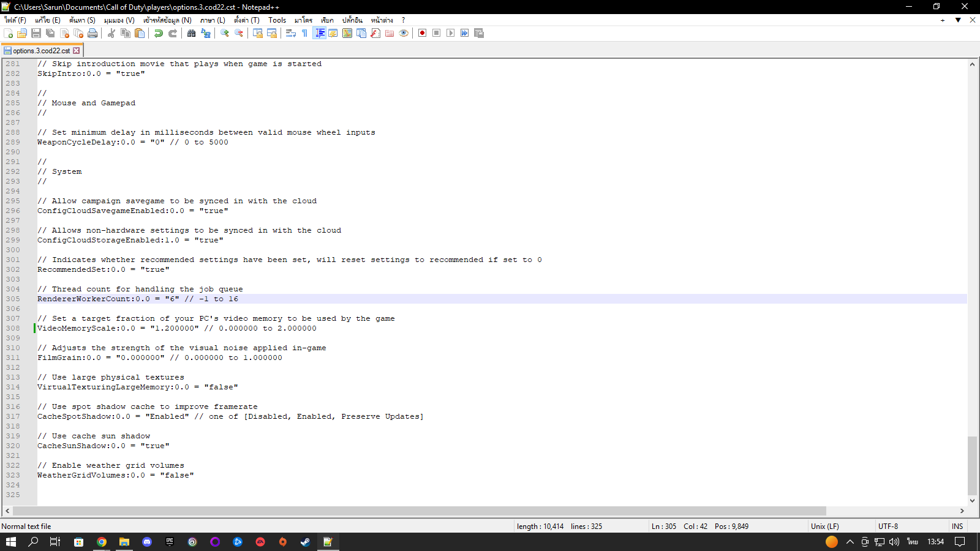This screenshot has height=551, width=980.
Task: Click the Open file toolbar icon
Action: click(x=22, y=33)
